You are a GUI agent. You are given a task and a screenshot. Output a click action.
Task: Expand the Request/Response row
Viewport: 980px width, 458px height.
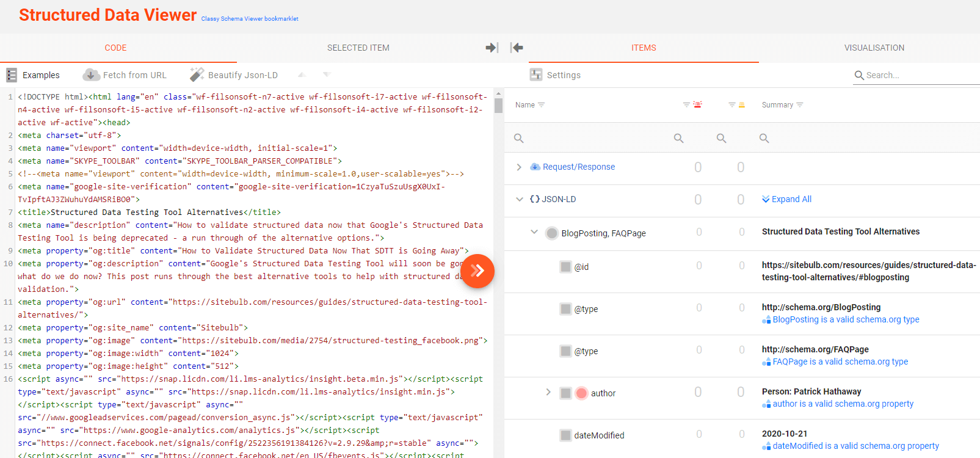(x=519, y=167)
